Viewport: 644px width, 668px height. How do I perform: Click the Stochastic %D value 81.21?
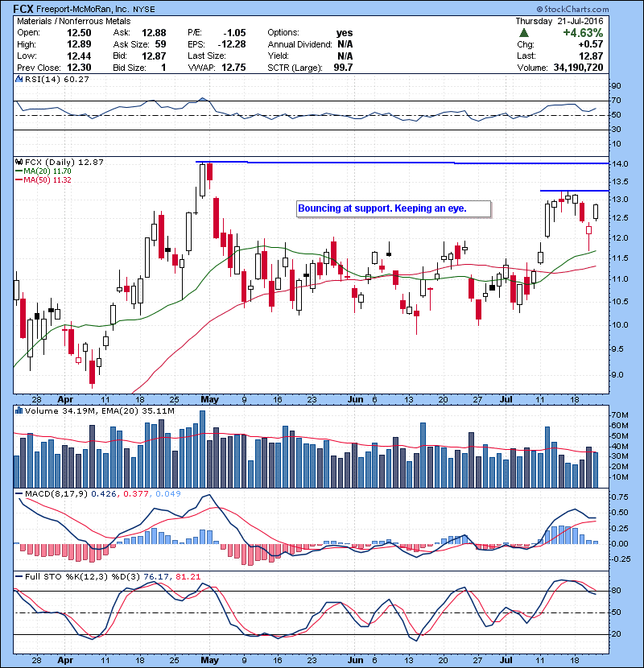(x=188, y=577)
